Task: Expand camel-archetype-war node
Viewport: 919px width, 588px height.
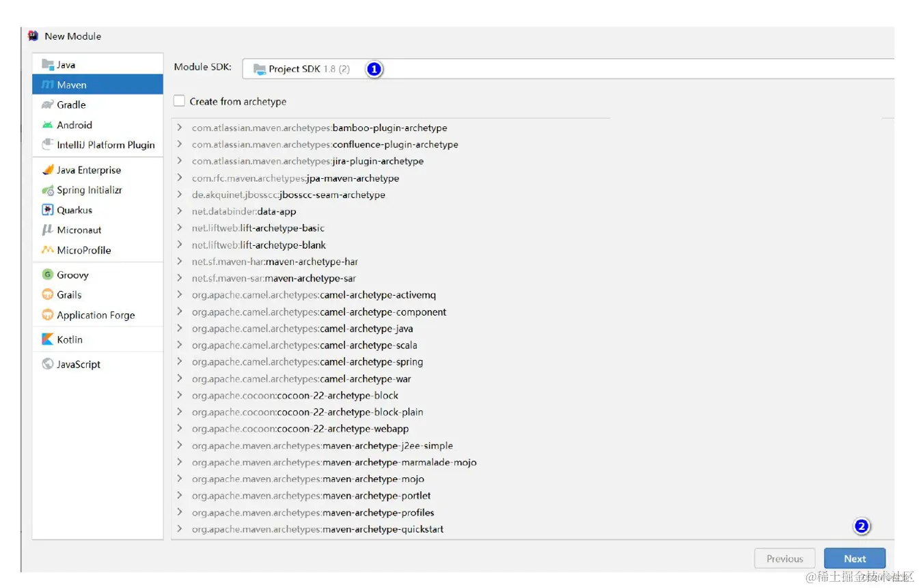Action: point(180,378)
